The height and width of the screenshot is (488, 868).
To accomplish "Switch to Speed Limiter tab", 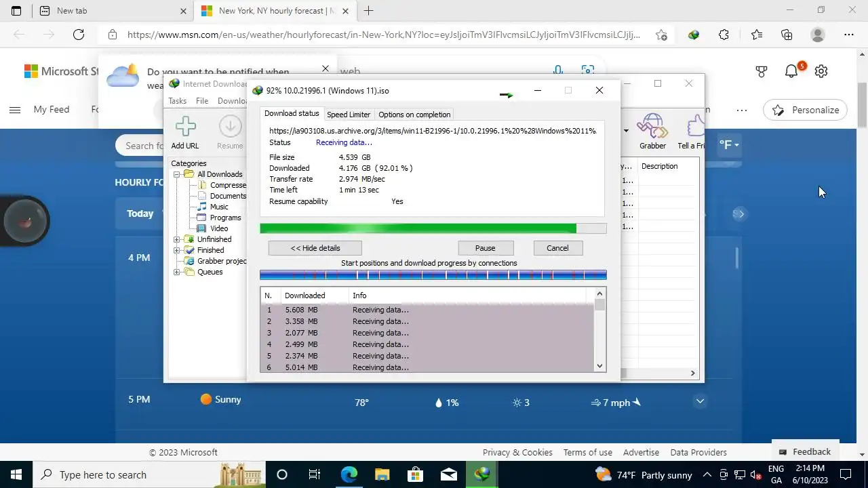I will tap(349, 115).
